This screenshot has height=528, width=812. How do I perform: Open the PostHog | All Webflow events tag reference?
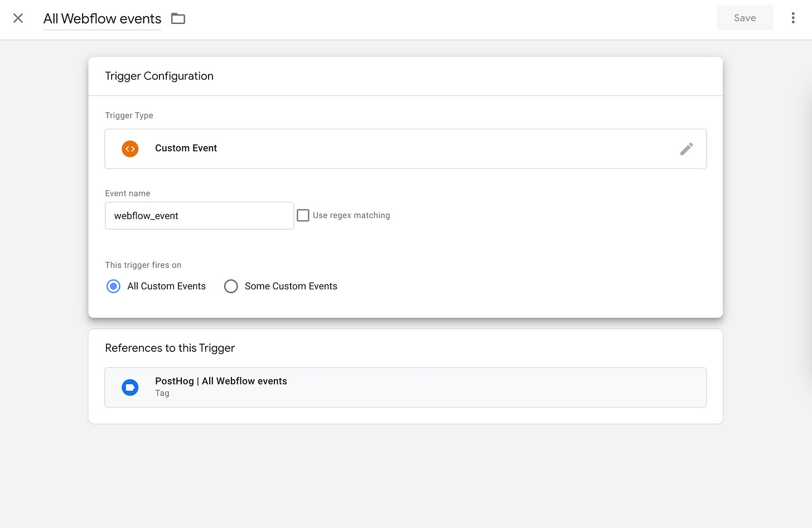coord(405,387)
